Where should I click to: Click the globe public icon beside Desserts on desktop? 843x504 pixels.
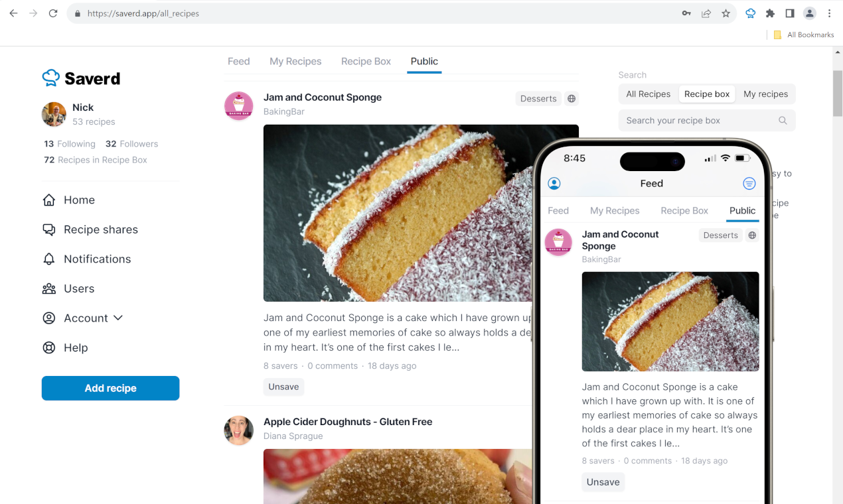click(x=572, y=99)
